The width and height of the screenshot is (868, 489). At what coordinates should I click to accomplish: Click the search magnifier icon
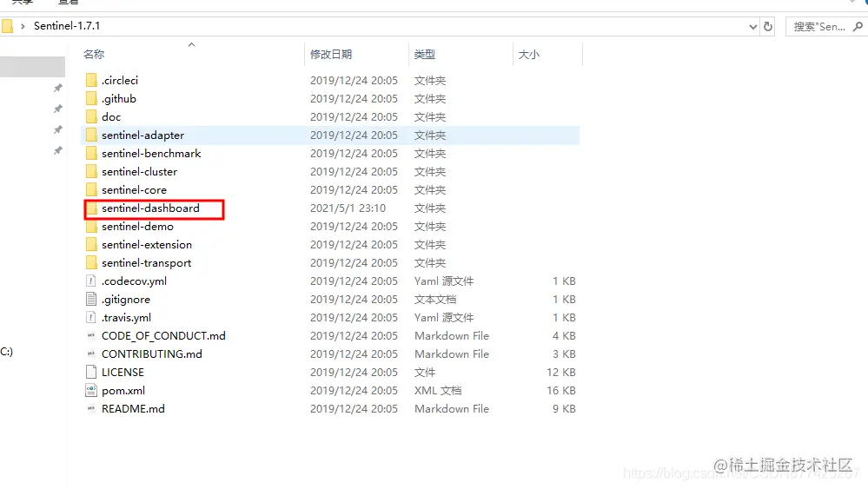click(858, 26)
